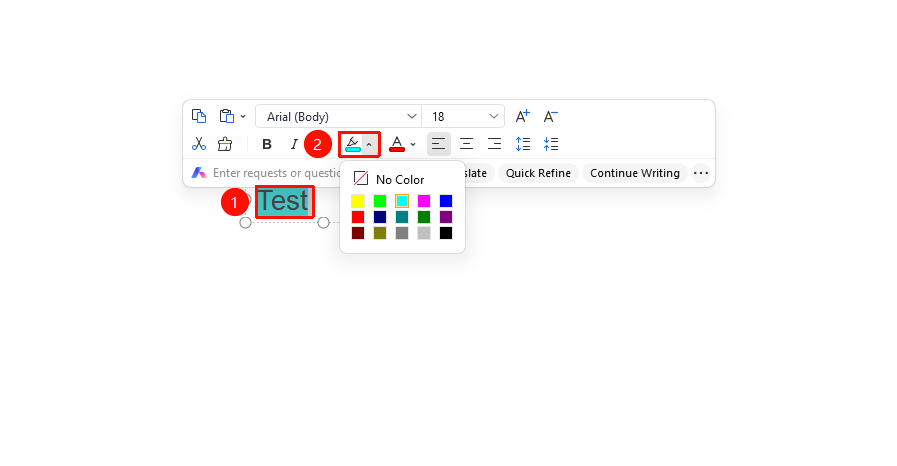Pick the olive highlight swatch
Image resolution: width=897 pixels, height=466 pixels.
pyautogui.click(x=380, y=233)
